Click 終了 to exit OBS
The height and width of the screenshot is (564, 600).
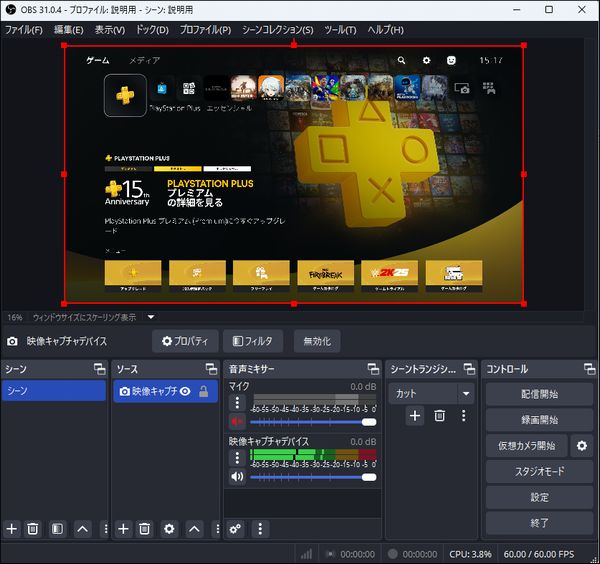click(x=539, y=523)
